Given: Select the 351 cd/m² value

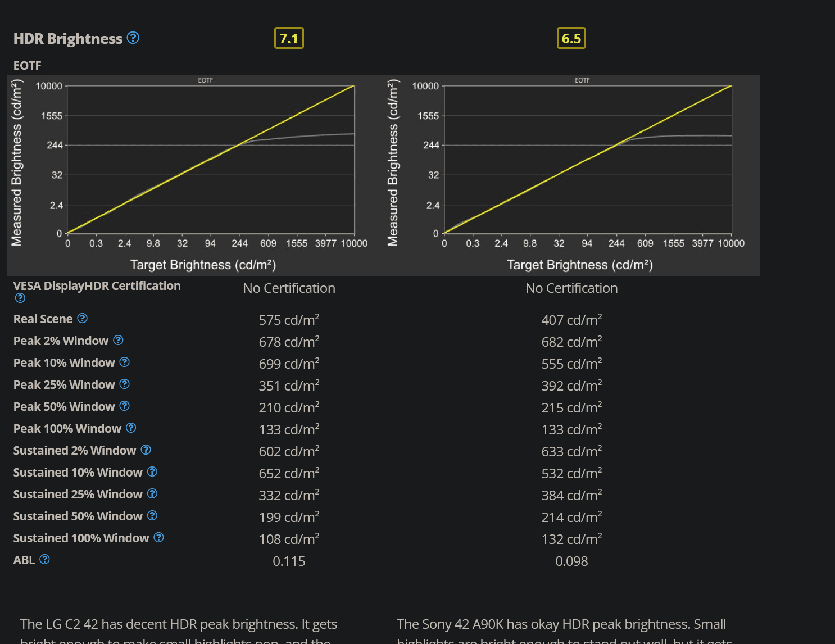Looking at the screenshot, I should coord(289,386).
